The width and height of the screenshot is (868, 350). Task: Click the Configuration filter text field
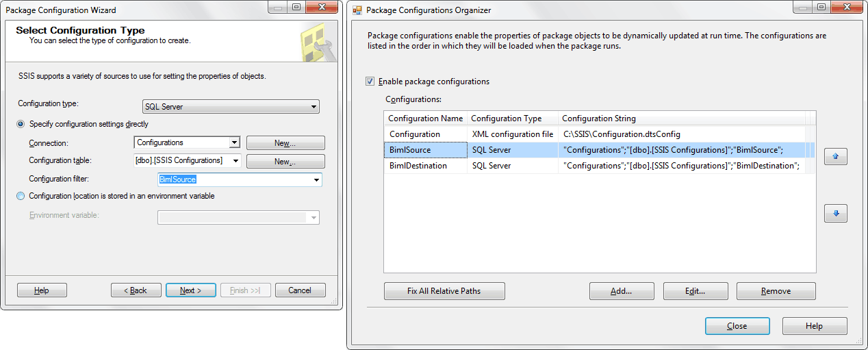point(233,179)
